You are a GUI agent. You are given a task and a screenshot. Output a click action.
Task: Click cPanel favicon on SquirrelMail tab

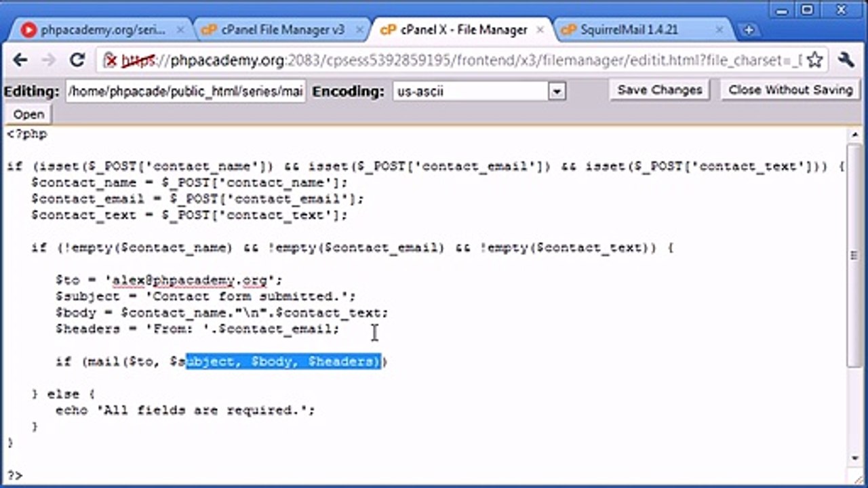click(569, 30)
